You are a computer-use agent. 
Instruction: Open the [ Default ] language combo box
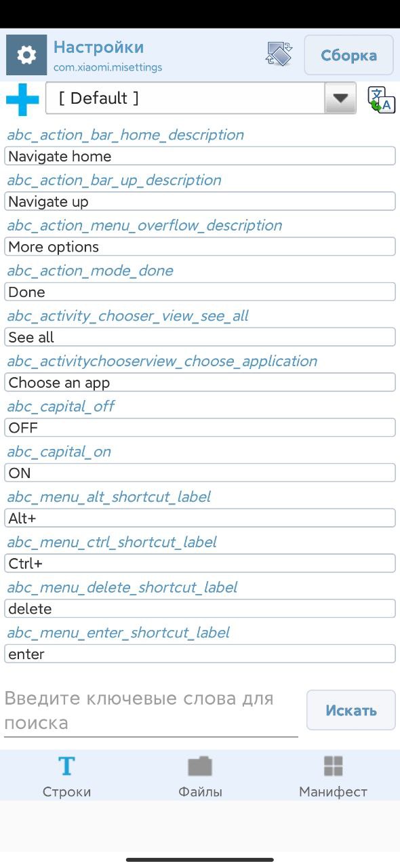201,98
